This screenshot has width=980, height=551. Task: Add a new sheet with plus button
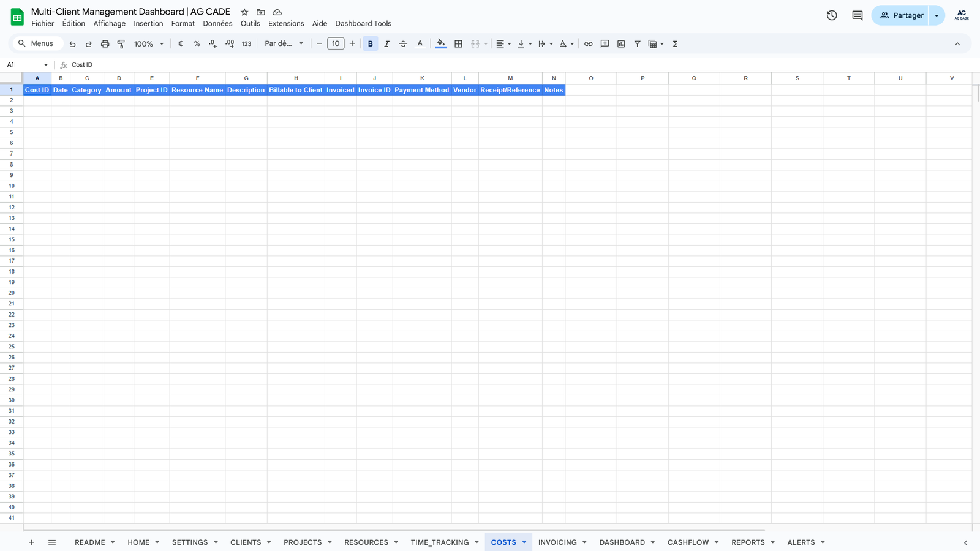point(32,542)
